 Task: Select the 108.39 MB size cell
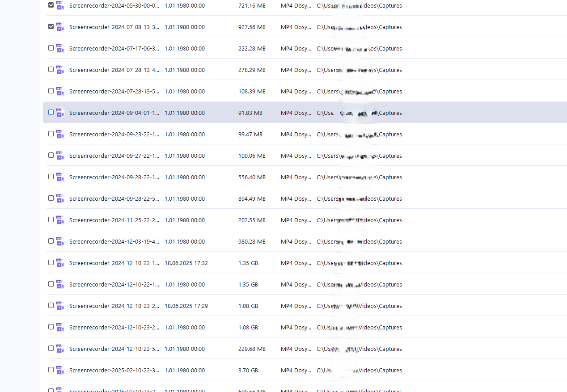pyautogui.click(x=252, y=91)
